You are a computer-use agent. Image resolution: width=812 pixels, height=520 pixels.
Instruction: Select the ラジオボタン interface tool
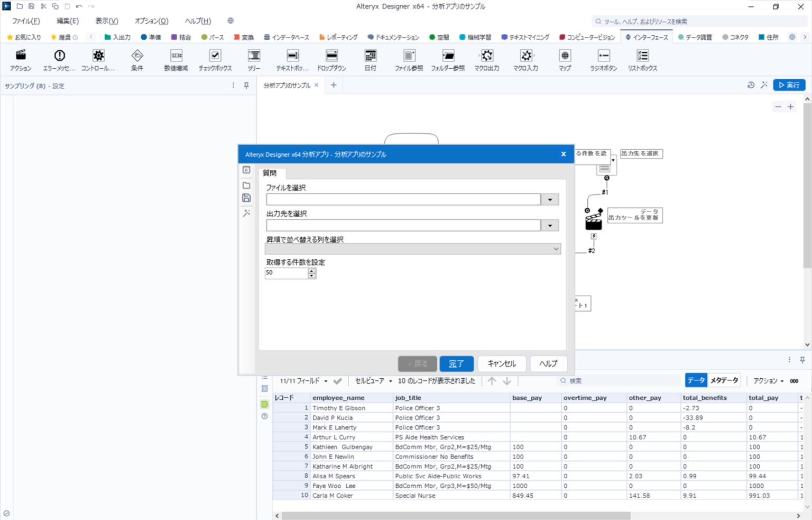click(603, 59)
